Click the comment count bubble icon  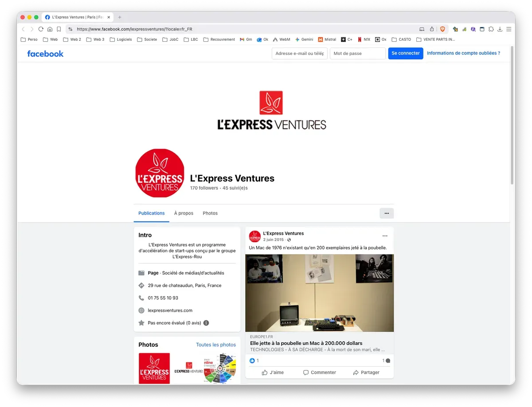(x=388, y=361)
